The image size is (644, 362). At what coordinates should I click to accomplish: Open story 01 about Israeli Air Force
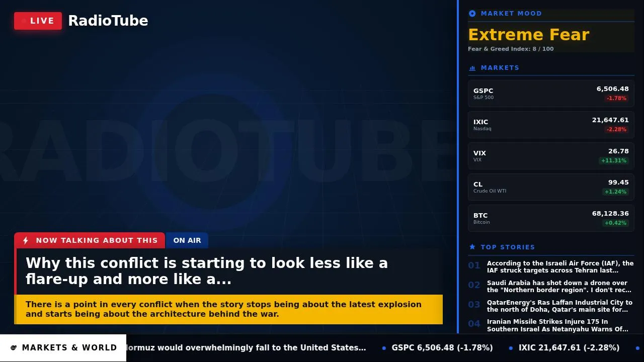tap(551, 267)
